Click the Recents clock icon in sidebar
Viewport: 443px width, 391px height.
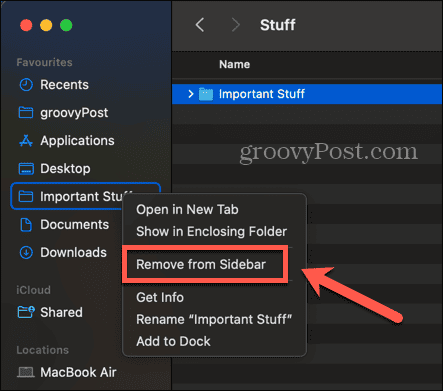pyautogui.click(x=26, y=85)
